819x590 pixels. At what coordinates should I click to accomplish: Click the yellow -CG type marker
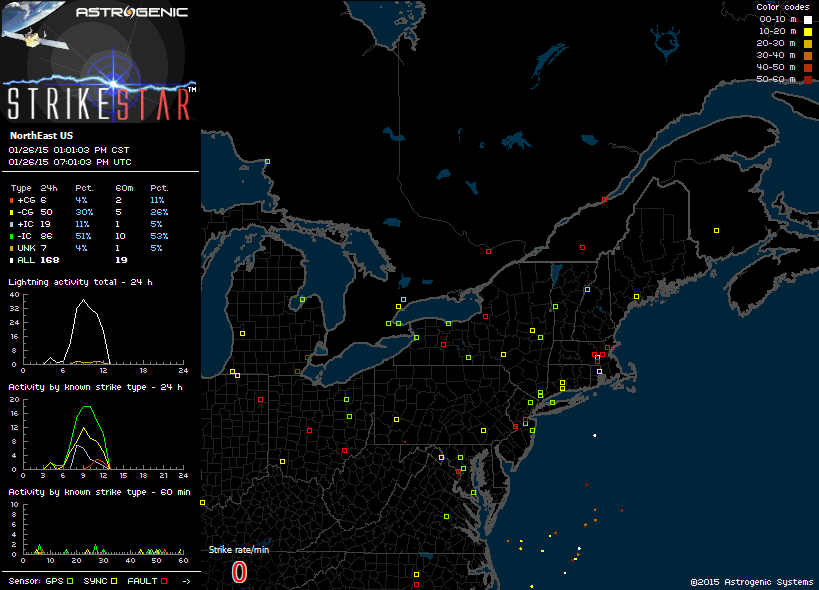click(x=11, y=213)
